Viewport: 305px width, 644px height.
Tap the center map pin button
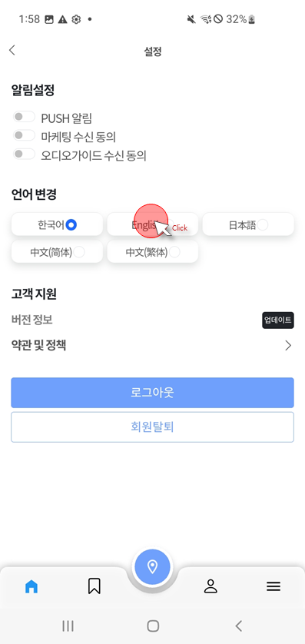click(x=152, y=567)
